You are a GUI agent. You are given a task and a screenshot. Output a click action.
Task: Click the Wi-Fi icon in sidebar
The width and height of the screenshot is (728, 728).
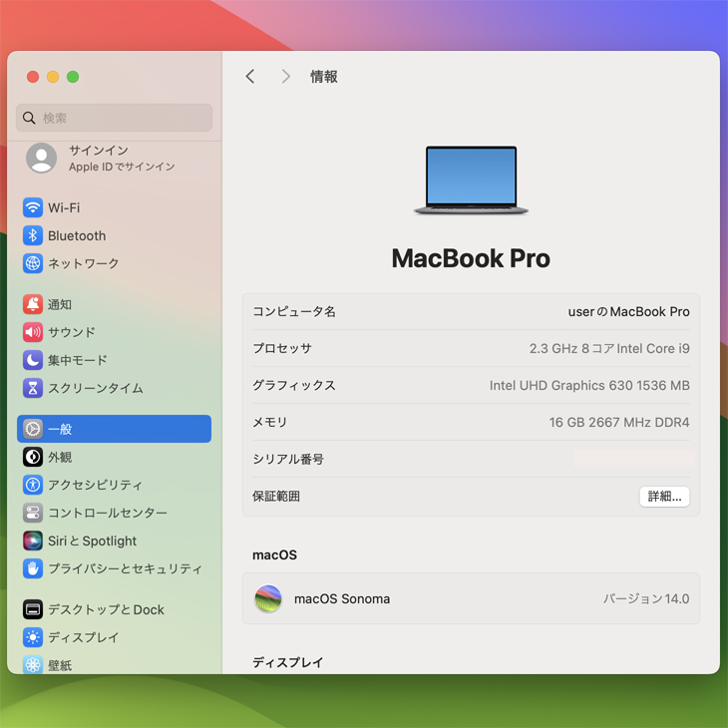pyautogui.click(x=33, y=207)
